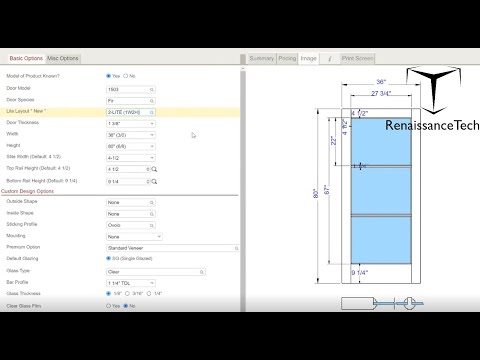This screenshot has height=360, width=480.
Task: Select No for Model of Product Known
Action: click(126, 76)
